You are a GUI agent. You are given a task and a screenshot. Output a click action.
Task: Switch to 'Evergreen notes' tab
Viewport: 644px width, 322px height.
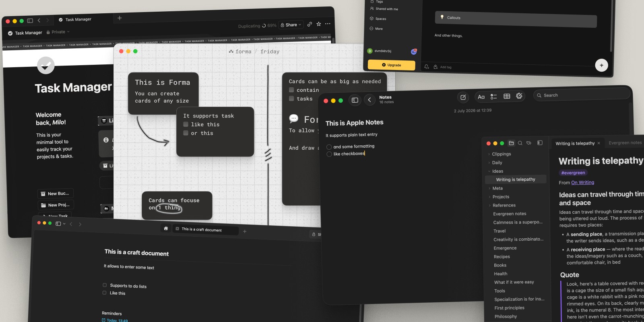pos(625,143)
